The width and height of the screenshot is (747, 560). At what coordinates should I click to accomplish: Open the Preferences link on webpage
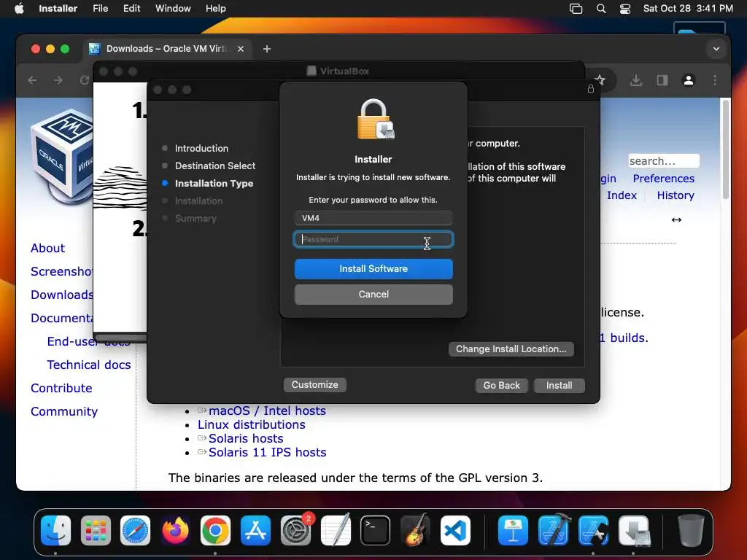click(663, 179)
